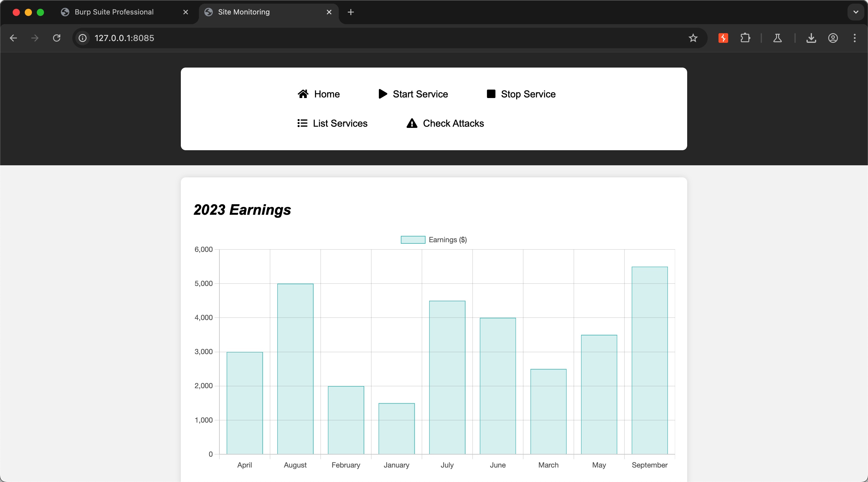Click the Check Attacks warning triangle icon
The image size is (868, 482).
[x=412, y=123]
